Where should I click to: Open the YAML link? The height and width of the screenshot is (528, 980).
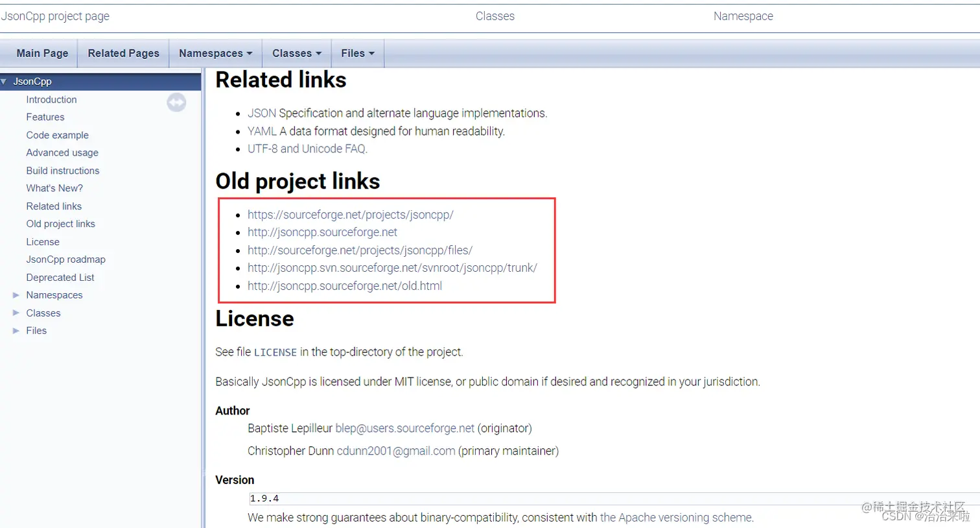coord(262,131)
